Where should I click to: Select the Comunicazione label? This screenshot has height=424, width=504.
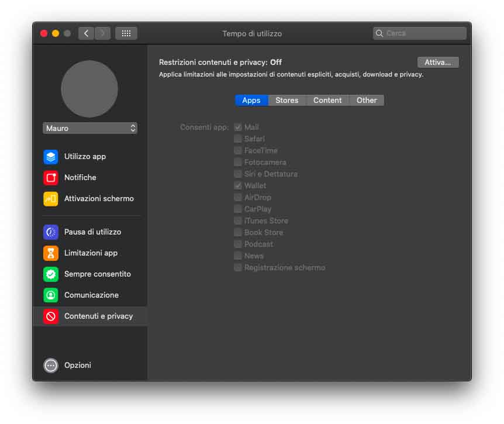pos(92,295)
